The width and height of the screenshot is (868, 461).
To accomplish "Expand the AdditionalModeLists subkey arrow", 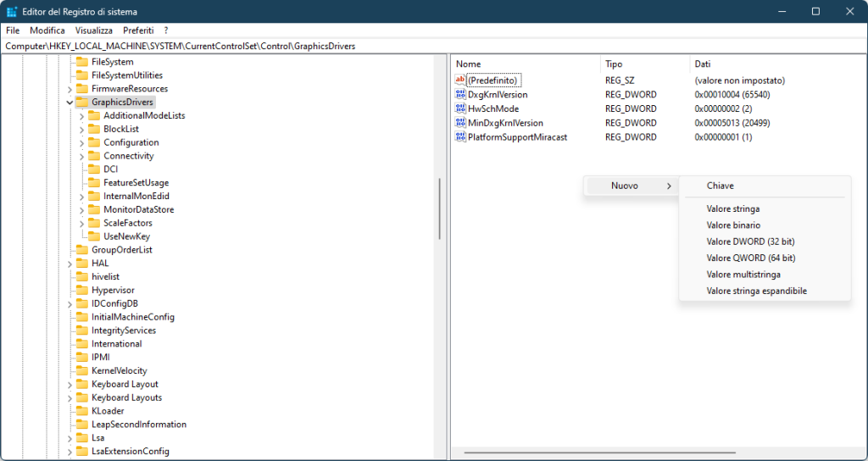I will pos(81,115).
